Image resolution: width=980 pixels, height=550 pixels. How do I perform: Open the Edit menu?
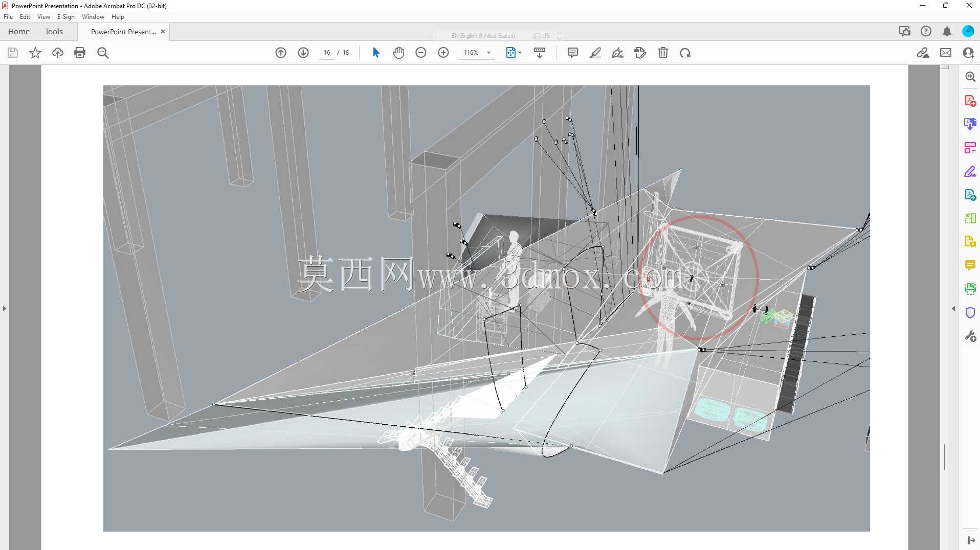coord(25,17)
